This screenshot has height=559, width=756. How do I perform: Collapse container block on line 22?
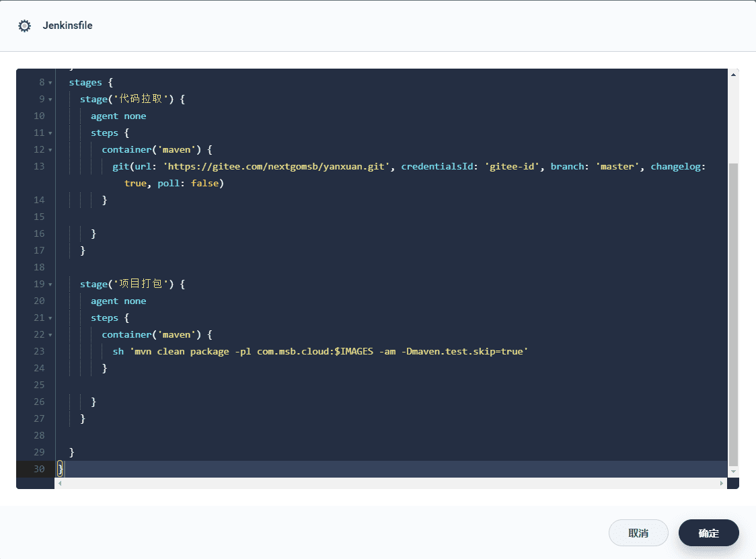pyautogui.click(x=50, y=335)
